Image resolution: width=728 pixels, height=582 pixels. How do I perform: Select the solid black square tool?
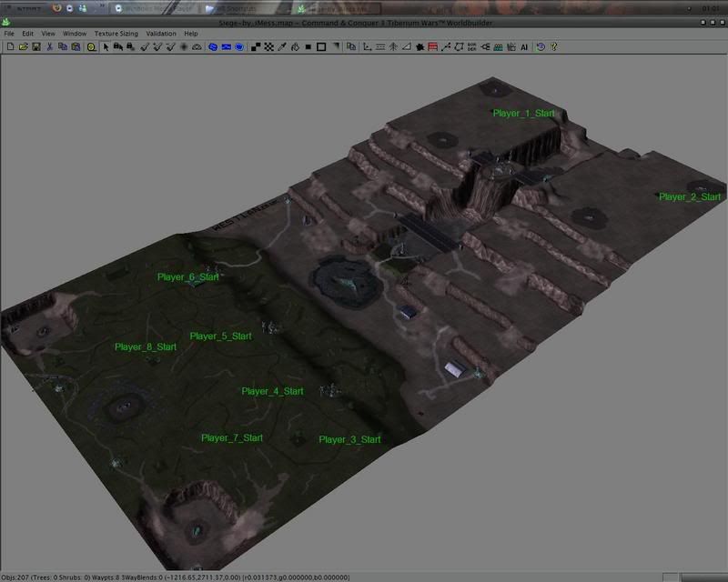tap(308, 47)
